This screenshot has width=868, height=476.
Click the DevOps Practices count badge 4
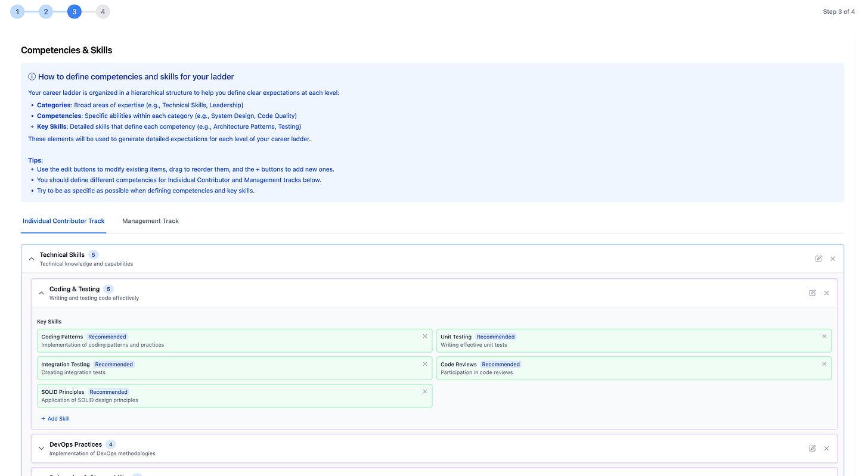point(111,444)
